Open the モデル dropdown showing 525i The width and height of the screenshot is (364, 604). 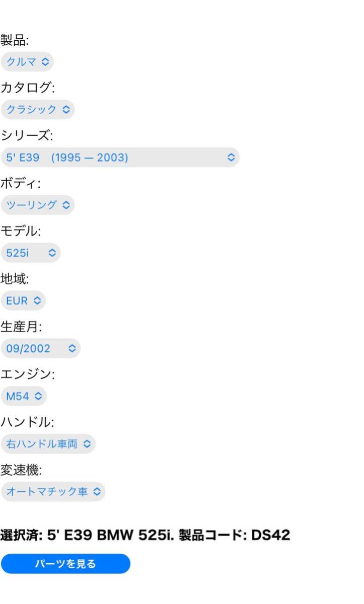(31, 253)
